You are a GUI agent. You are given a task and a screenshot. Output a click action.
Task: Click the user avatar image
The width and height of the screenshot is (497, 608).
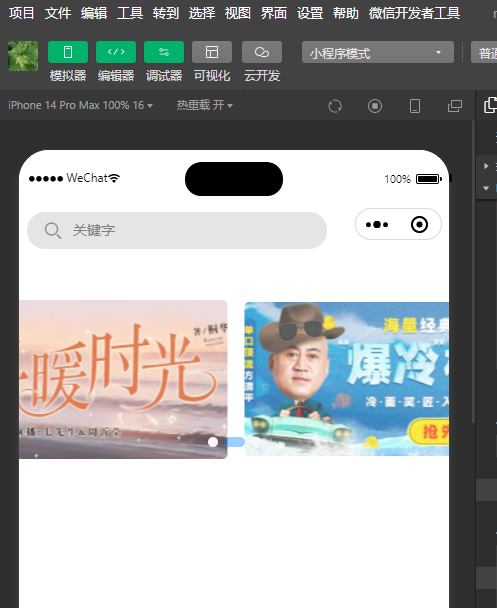pyautogui.click(x=23, y=56)
